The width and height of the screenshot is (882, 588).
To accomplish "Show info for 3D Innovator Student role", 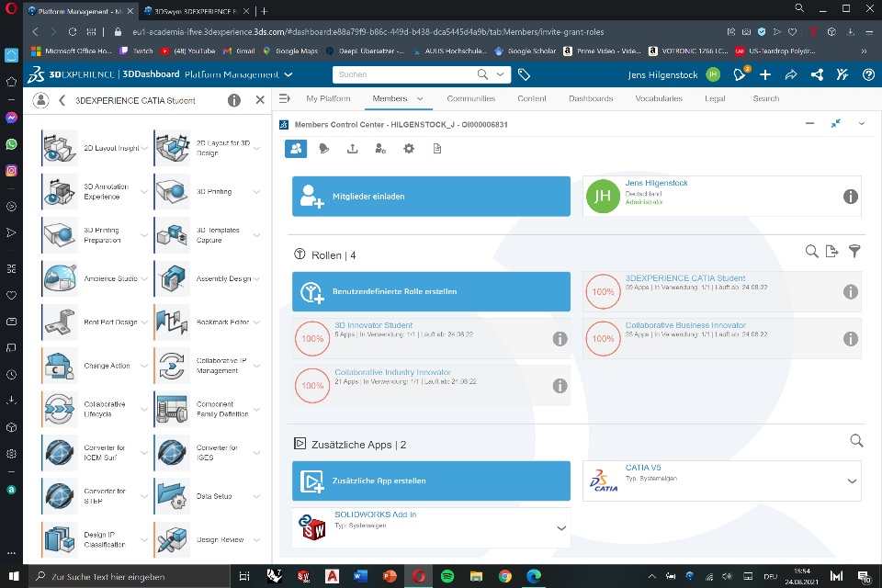I will [560, 339].
